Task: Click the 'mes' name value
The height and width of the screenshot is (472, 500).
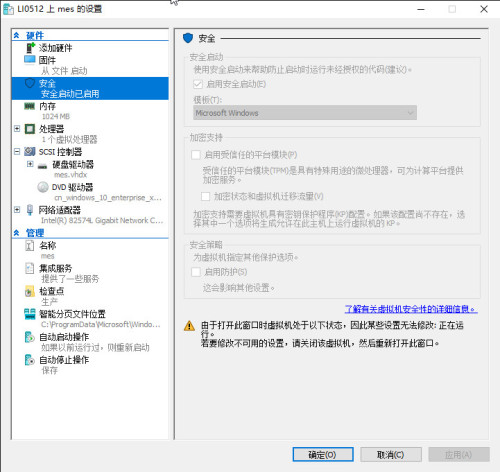Action: pos(47,256)
